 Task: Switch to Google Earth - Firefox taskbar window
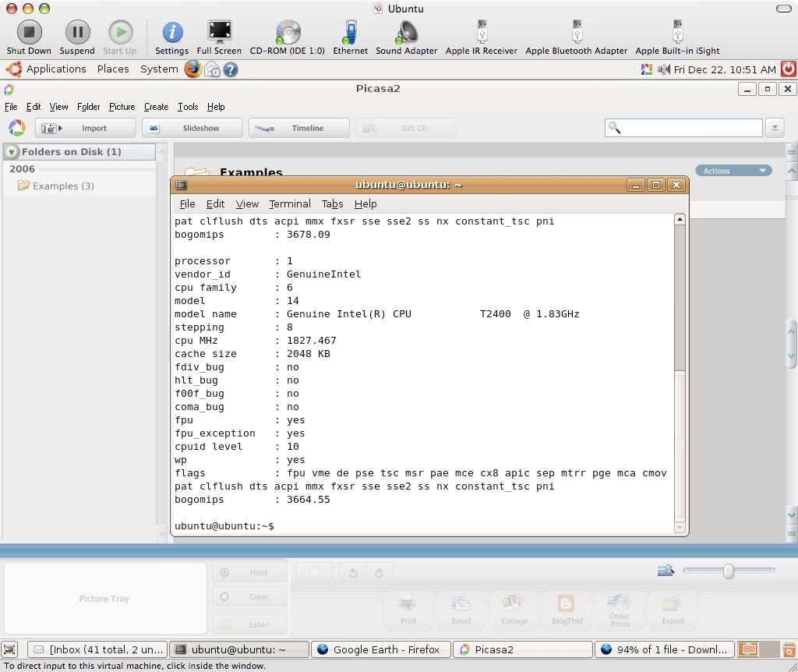pyautogui.click(x=380, y=649)
